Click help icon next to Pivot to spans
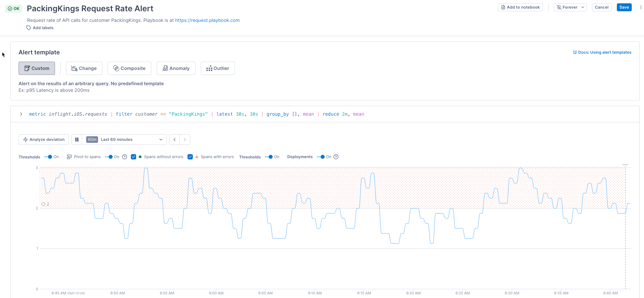 coord(125,157)
